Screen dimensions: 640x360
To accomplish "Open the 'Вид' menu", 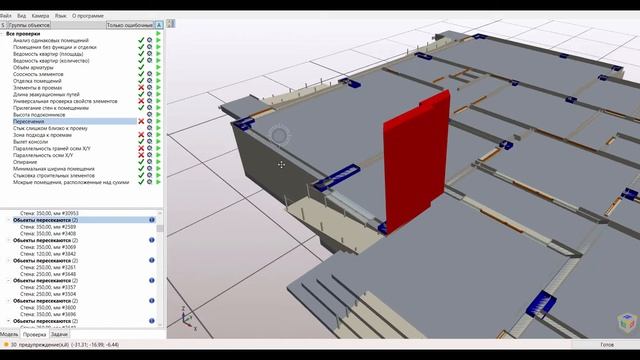I will click(22, 16).
